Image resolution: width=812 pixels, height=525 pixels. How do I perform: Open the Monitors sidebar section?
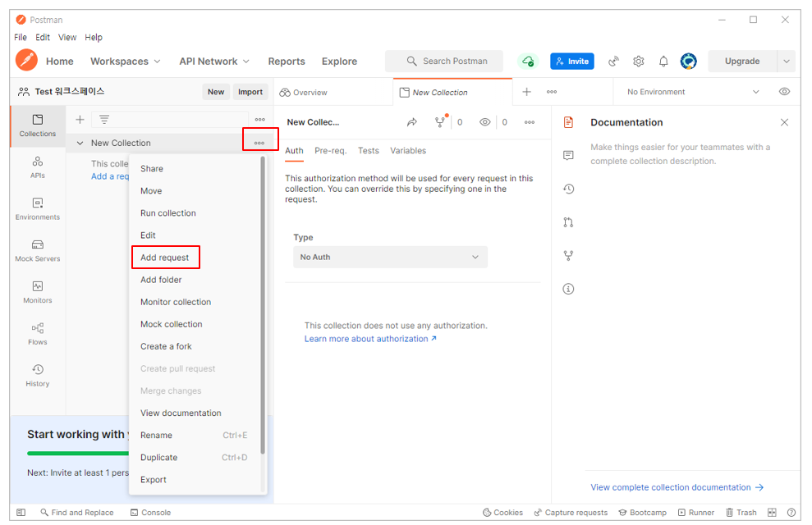click(x=37, y=292)
